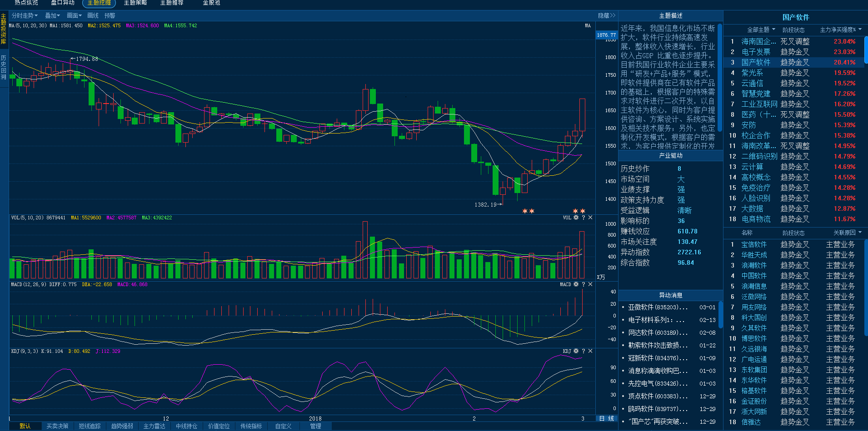
Task: Click the 1382.19 low price label
Action: point(486,205)
